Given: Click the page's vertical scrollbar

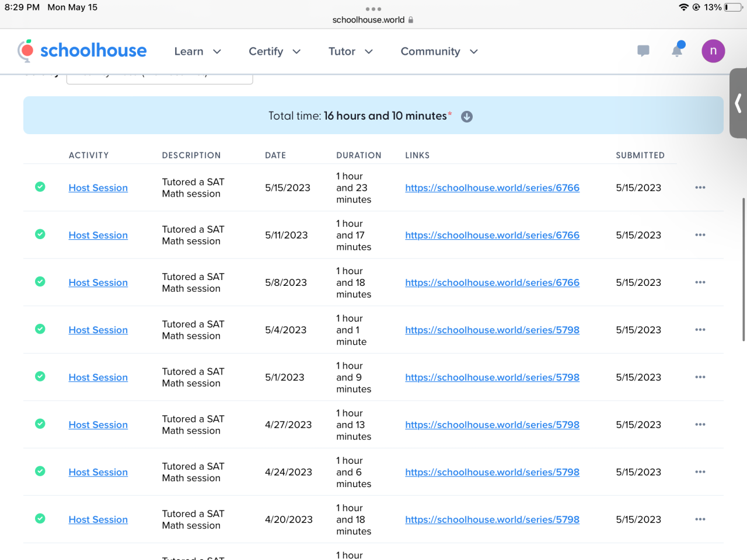Looking at the screenshot, I should [x=743, y=269].
